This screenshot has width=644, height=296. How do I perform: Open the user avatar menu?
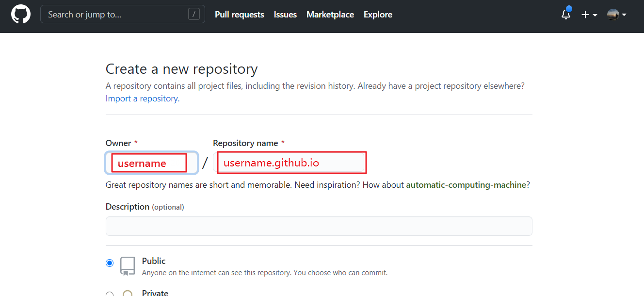coord(616,15)
